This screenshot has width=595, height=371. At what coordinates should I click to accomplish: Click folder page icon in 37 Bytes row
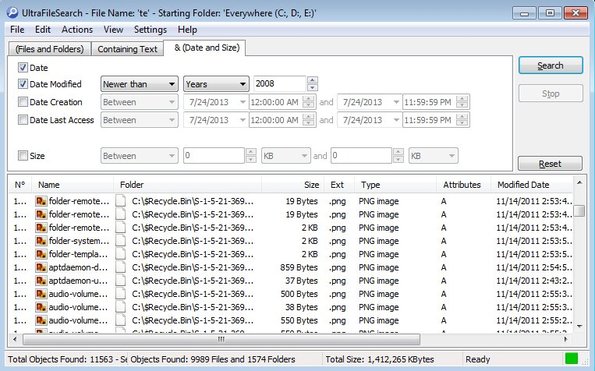[x=121, y=281]
